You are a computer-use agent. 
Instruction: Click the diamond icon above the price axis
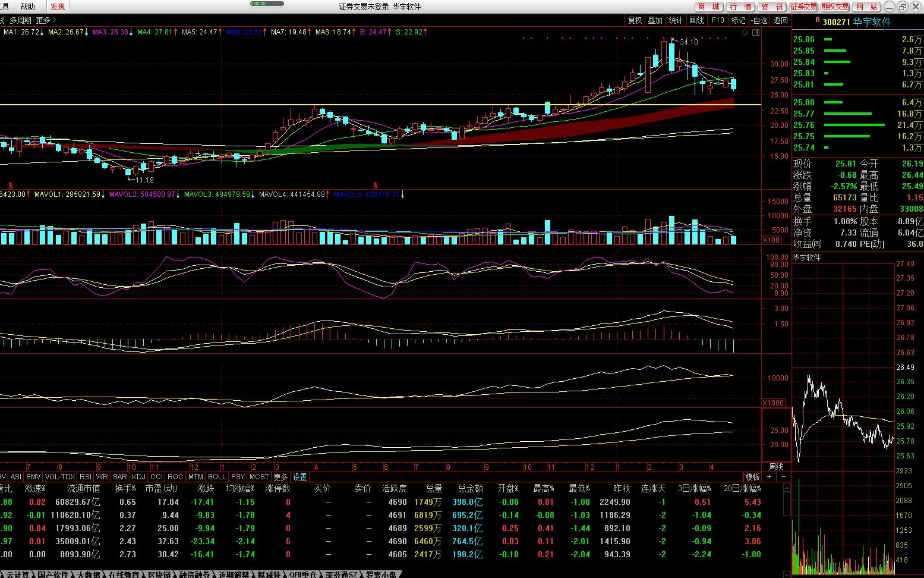coord(746,33)
